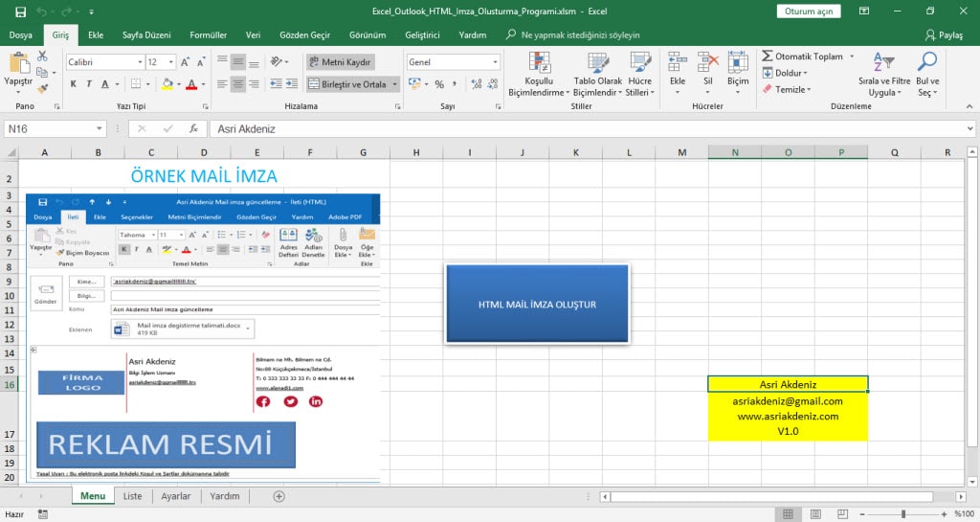980x522 pixels.
Task: Click the Biçim format cells icon
Action: (x=738, y=63)
